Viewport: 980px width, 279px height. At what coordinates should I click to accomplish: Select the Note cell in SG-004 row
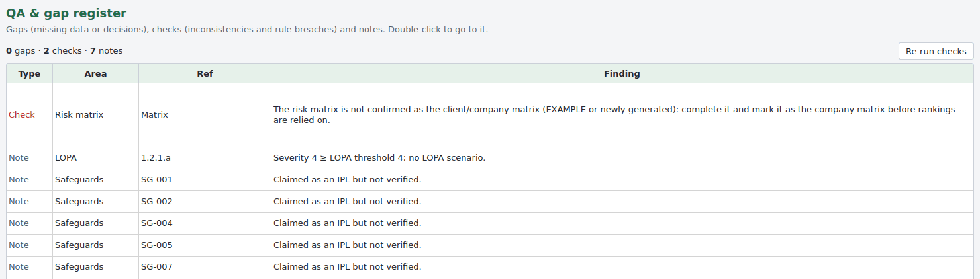pyautogui.click(x=30, y=223)
